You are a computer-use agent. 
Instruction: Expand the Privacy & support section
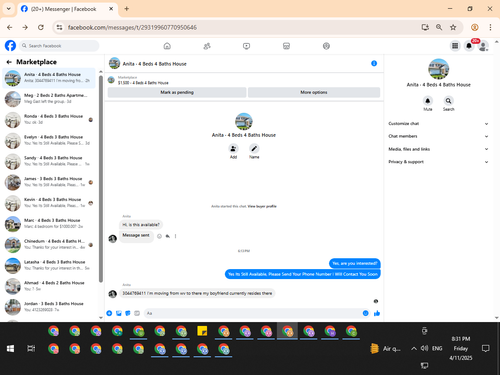coord(438,162)
